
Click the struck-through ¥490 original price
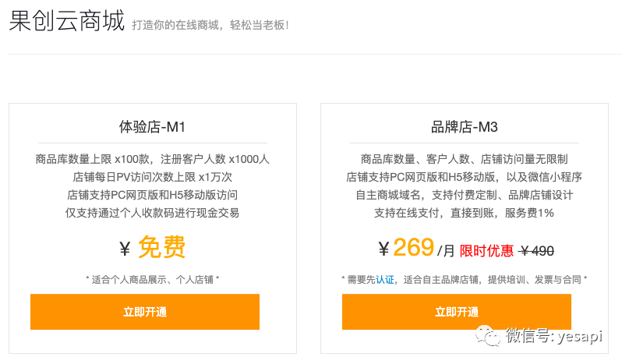tap(537, 251)
